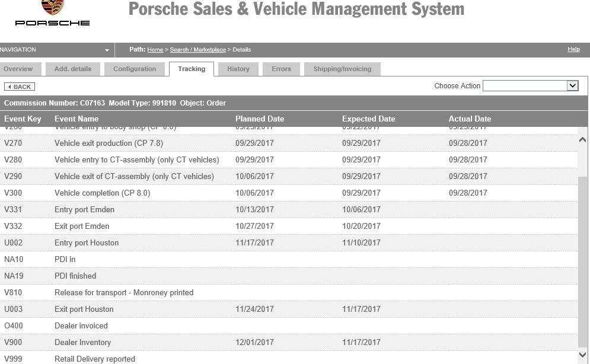Switch to the Overview tab
The image size is (590, 364).
[18, 69]
